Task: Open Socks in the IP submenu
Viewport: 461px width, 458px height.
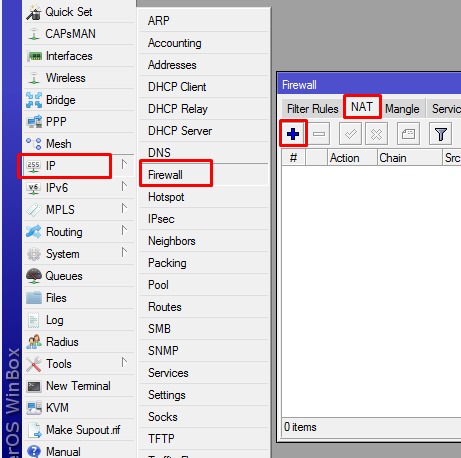Action: coord(204,417)
